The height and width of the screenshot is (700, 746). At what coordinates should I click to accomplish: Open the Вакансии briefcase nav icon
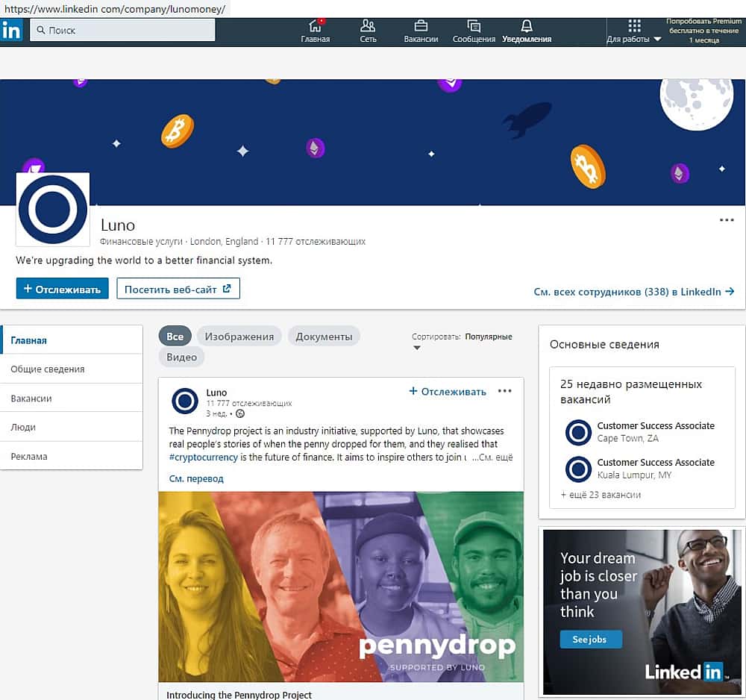421,31
